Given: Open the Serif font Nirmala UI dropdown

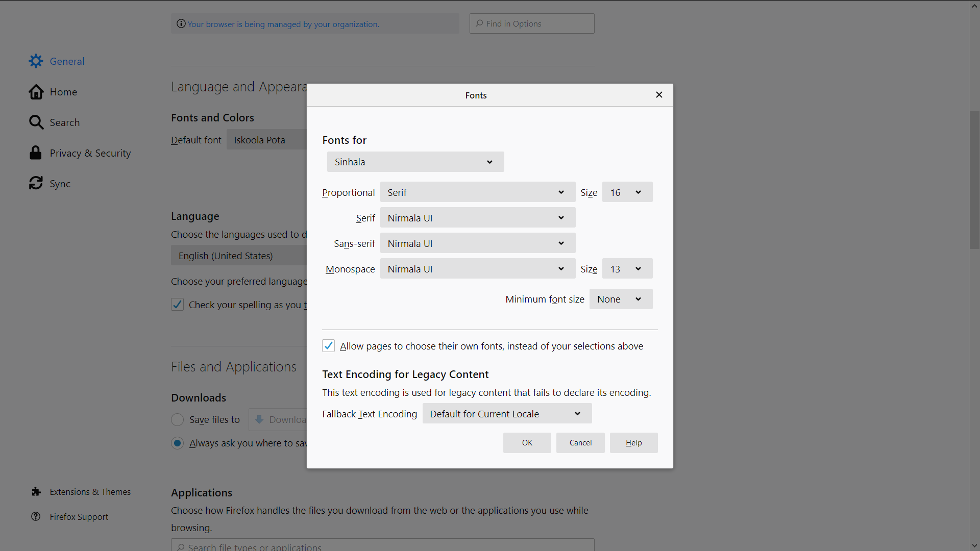Looking at the screenshot, I should point(478,218).
